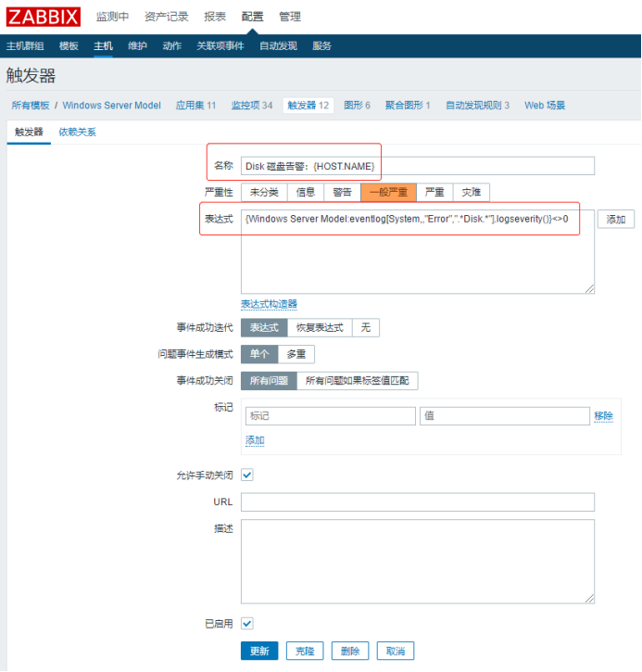Viewport: 642px width, 672px height.
Task: Choose 无 for 事件成功迭代
Action: (365, 328)
